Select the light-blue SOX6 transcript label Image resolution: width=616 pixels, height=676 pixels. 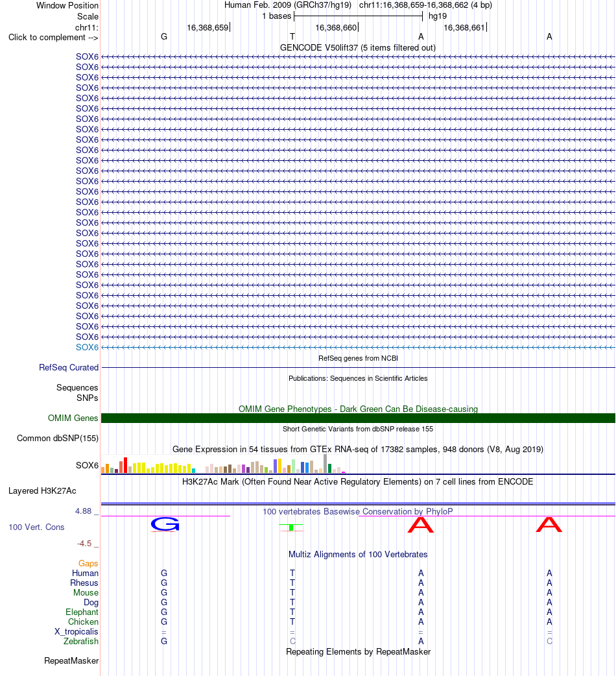[87, 348]
